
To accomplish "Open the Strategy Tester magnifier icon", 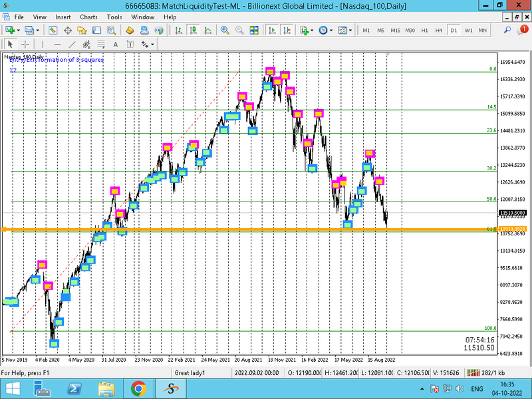I will click(x=111, y=30).
